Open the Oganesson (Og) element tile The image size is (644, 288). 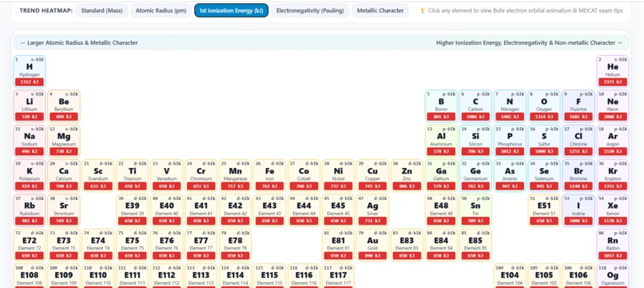613,276
